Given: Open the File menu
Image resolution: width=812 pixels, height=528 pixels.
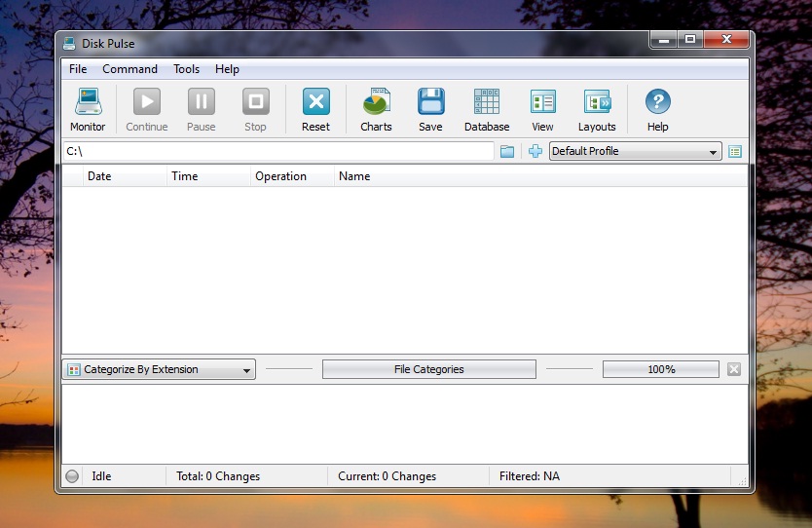Looking at the screenshot, I should point(78,69).
